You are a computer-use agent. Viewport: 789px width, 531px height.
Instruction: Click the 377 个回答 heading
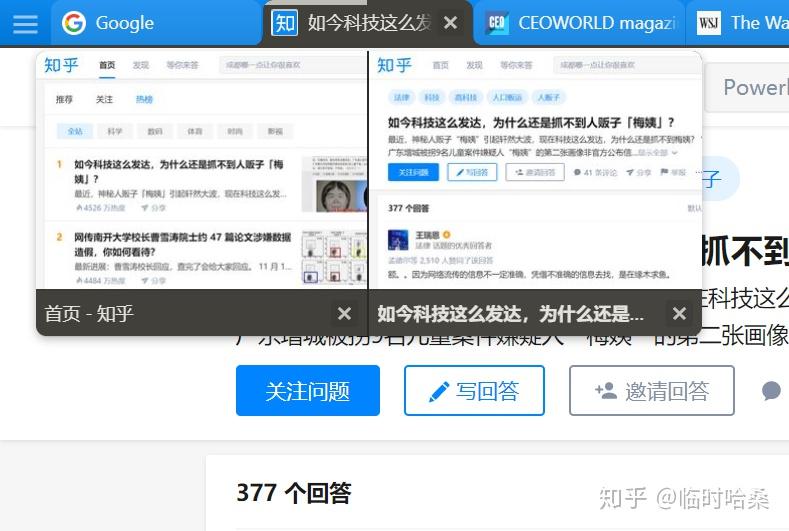[x=294, y=493]
